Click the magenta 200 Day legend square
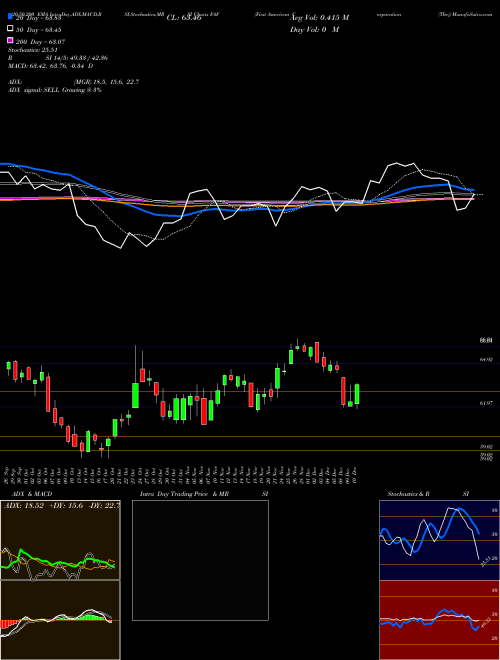Image resolution: width=500 pixels, height=660 pixels. tap(10, 41)
